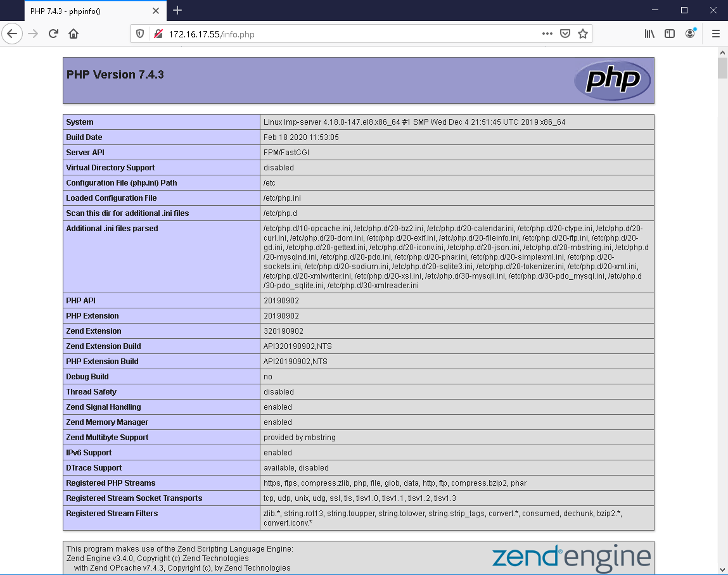The image size is (728, 575).
Task: Minimize the Firefox window
Action: coord(655,10)
